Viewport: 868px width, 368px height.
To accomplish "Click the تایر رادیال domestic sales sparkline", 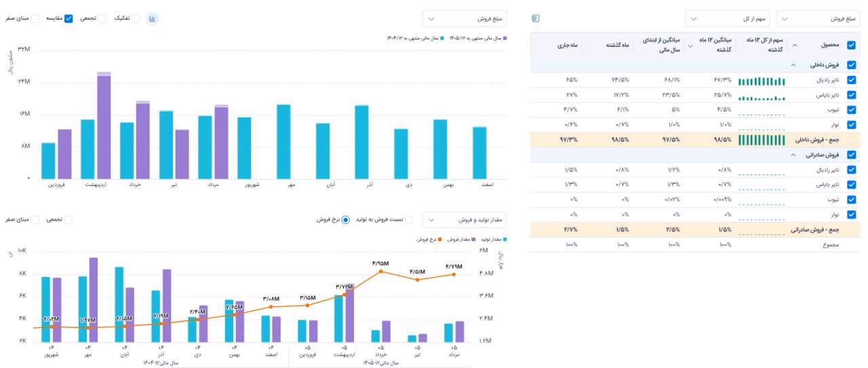I will (x=762, y=81).
